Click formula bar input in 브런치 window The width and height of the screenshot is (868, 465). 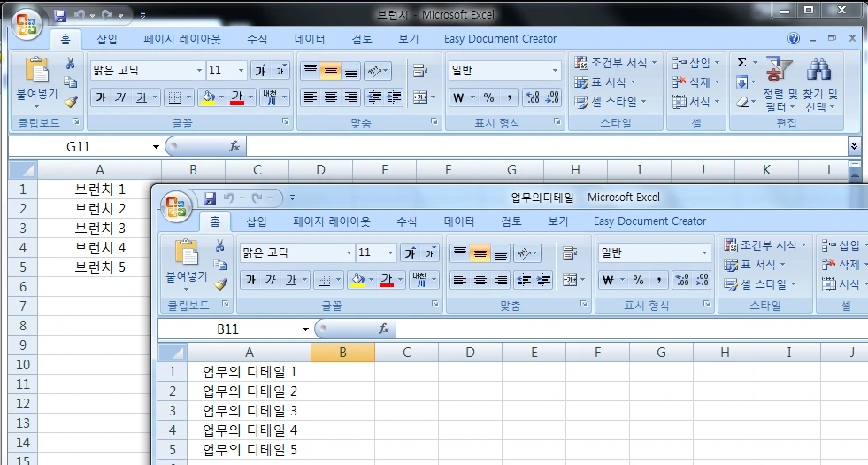pos(546,147)
